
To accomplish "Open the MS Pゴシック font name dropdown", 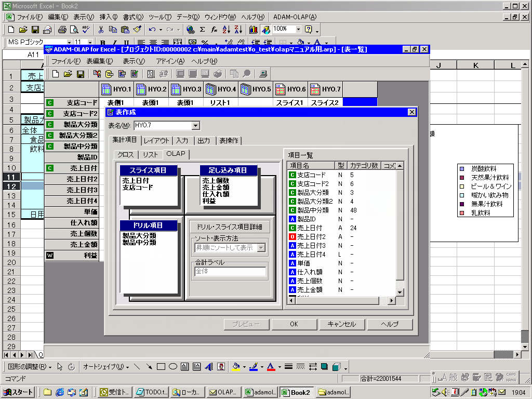I will [x=69, y=43].
